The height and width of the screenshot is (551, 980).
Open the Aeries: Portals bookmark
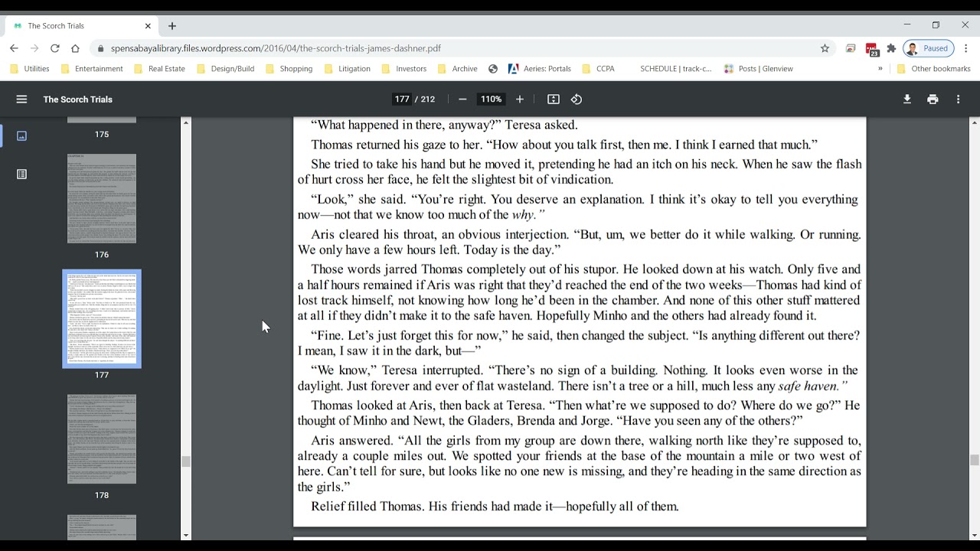click(x=539, y=69)
